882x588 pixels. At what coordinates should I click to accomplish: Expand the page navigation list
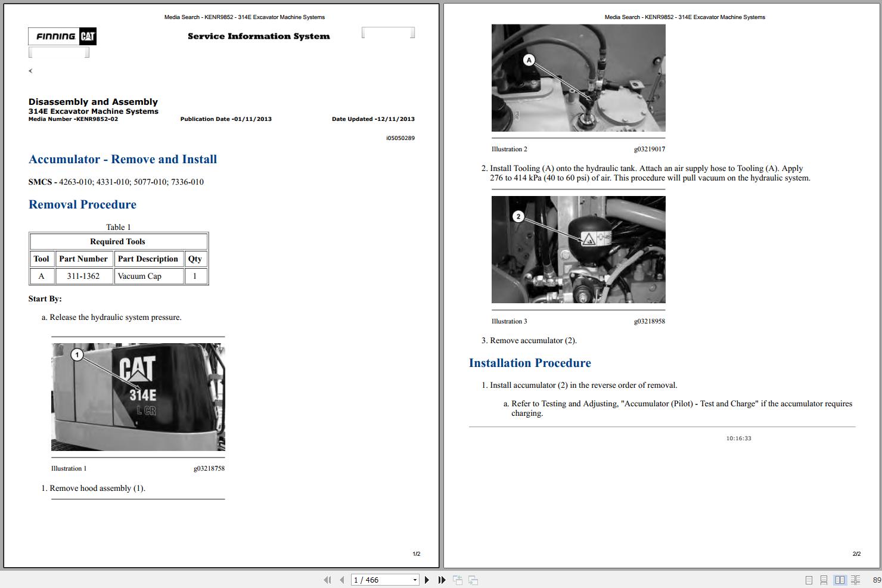415,580
